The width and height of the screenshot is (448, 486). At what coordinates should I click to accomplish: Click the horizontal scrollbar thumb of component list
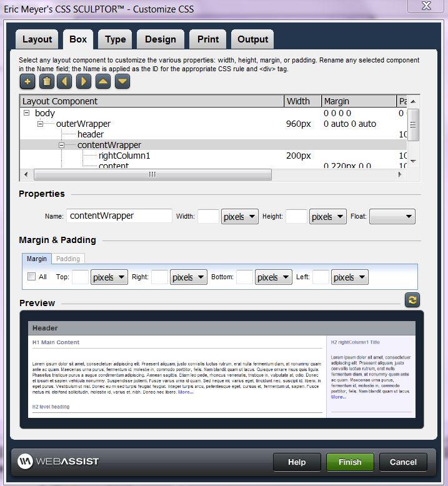pos(152,174)
